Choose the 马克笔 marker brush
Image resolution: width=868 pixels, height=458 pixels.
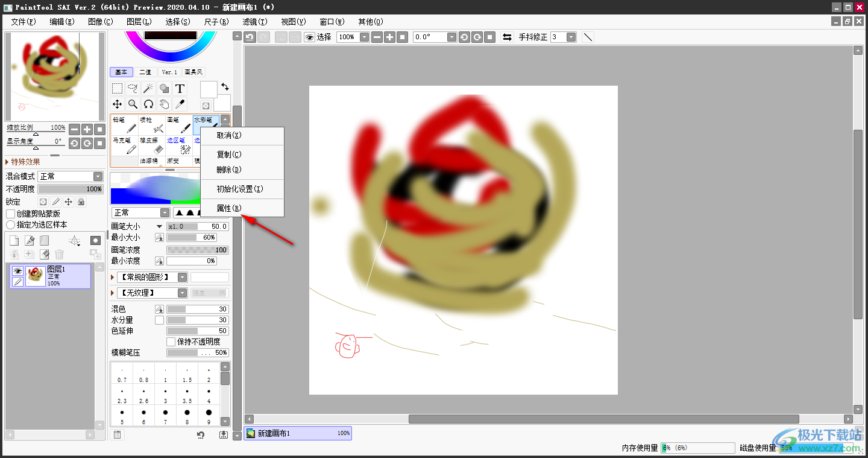[125, 145]
